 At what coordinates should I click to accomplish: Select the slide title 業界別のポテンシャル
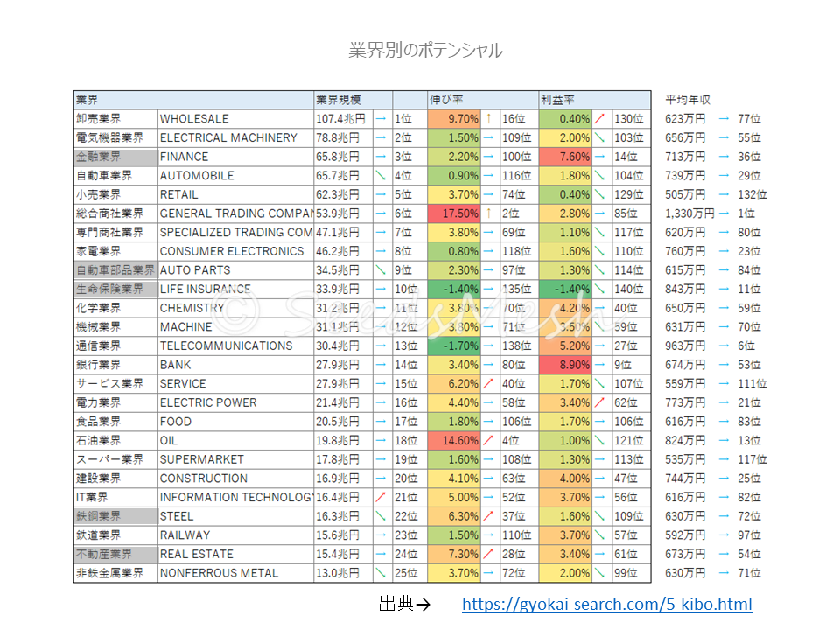[x=425, y=50]
